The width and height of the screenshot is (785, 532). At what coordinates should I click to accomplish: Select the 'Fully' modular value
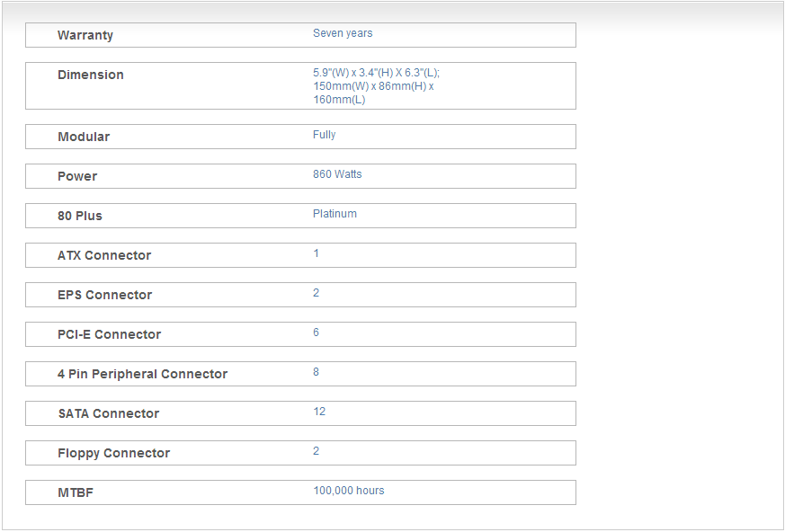click(x=325, y=135)
